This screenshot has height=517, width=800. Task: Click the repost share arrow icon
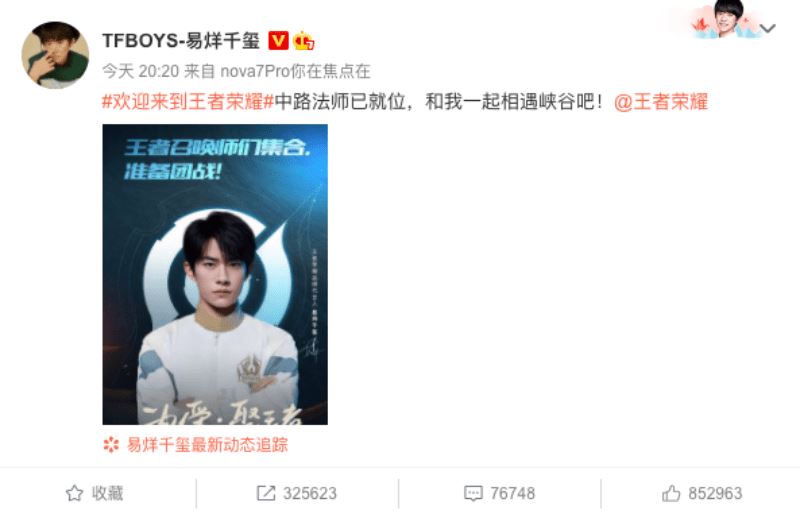(266, 493)
